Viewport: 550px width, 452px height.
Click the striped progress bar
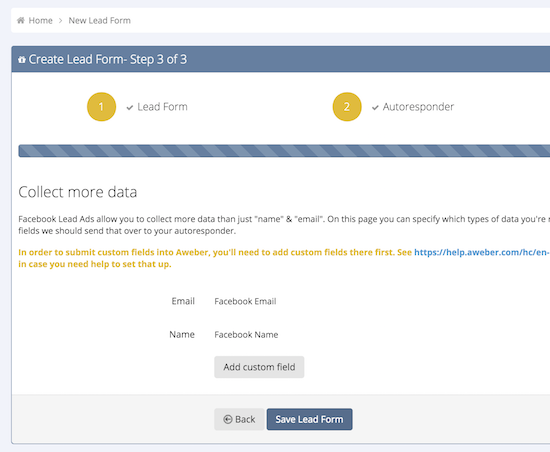click(284, 151)
